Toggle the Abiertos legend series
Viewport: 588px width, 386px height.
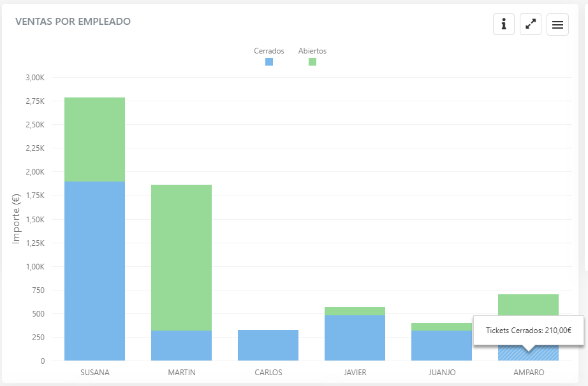click(312, 51)
